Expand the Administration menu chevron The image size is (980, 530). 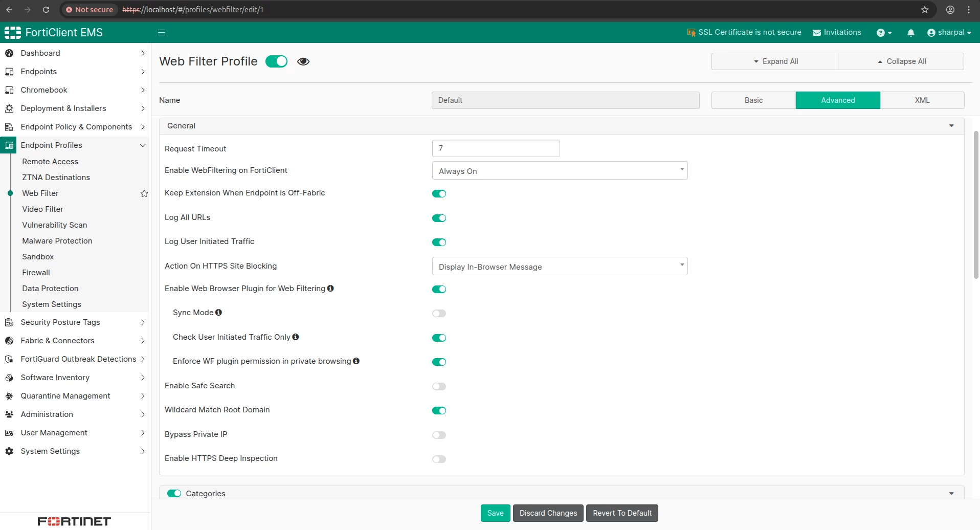[x=143, y=414]
